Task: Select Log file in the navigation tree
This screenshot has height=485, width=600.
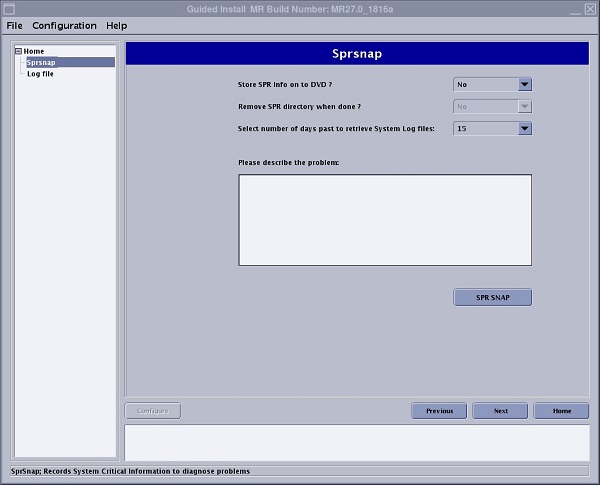Action: click(x=41, y=73)
